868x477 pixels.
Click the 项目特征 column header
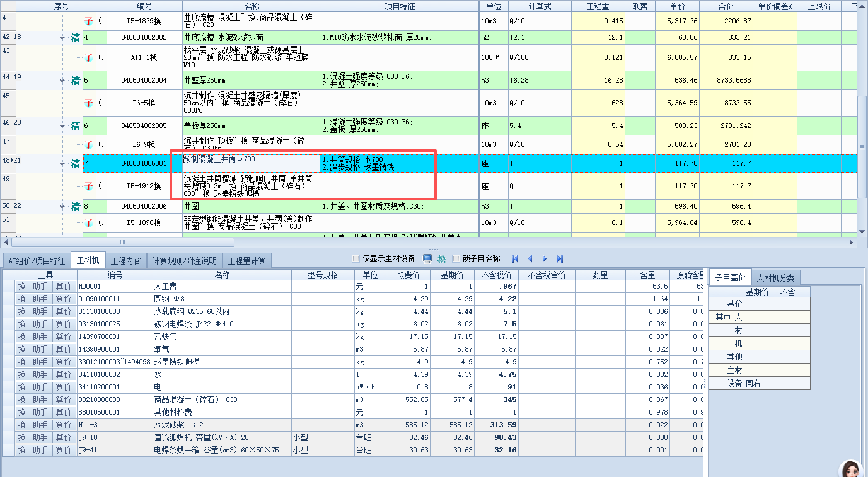coord(400,6)
